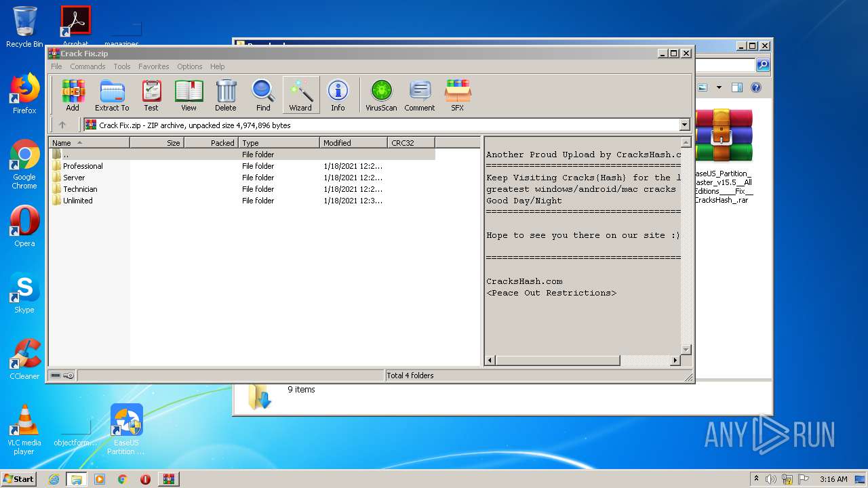The image size is (868, 488).
Task: Sort by the Packed column header
Action: click(211, 142)
